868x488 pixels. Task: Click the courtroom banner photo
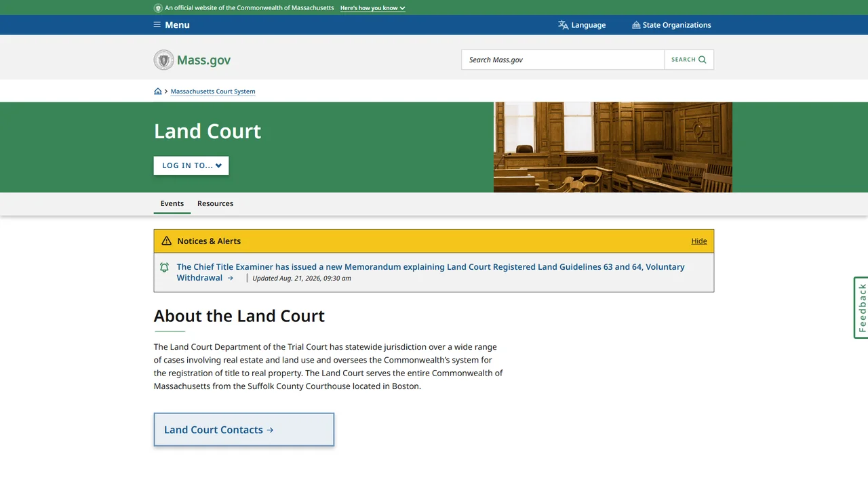(x=613, y=147)
